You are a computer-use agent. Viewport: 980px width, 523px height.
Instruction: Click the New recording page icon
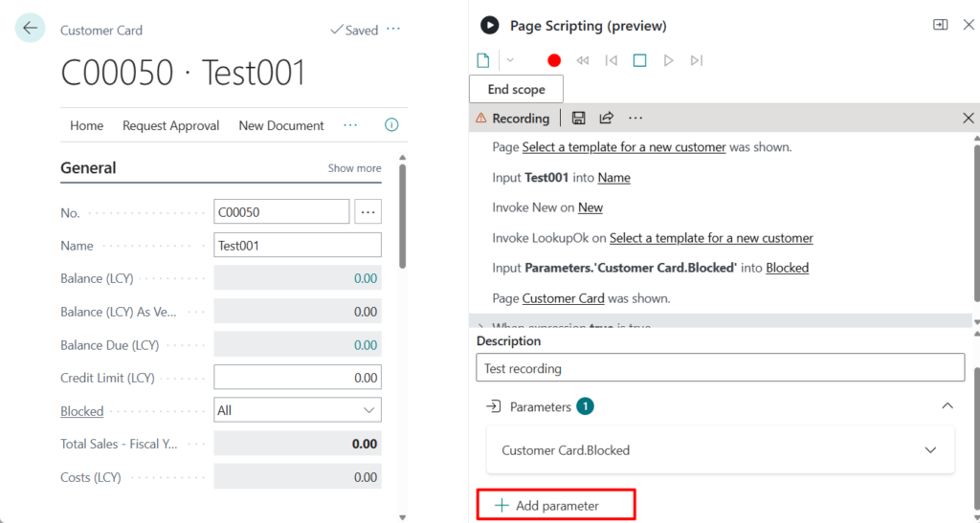[x=484, y=60]
